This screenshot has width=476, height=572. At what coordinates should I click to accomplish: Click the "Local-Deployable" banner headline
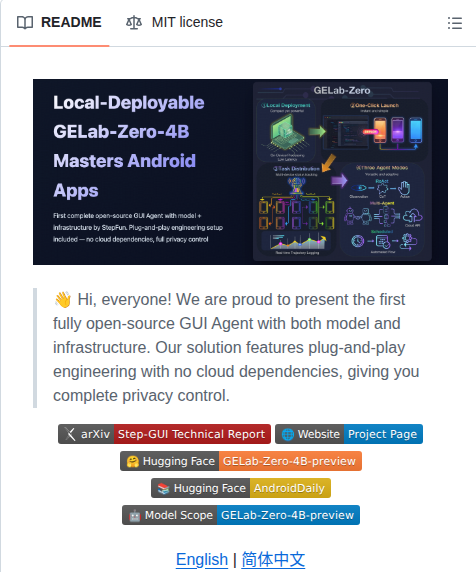pos(129,103)
